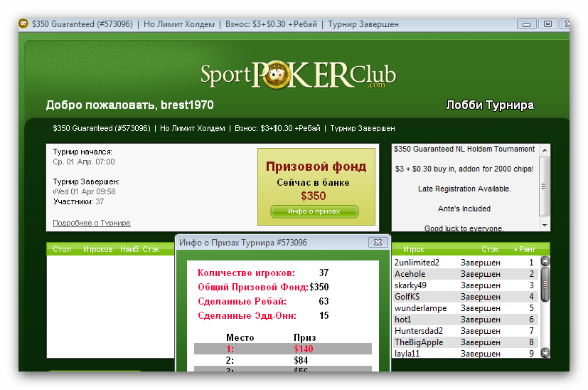Viewport: 588px width, 390px height.
Task: Sort tables by Стол column header
Action: click(61, 249)
